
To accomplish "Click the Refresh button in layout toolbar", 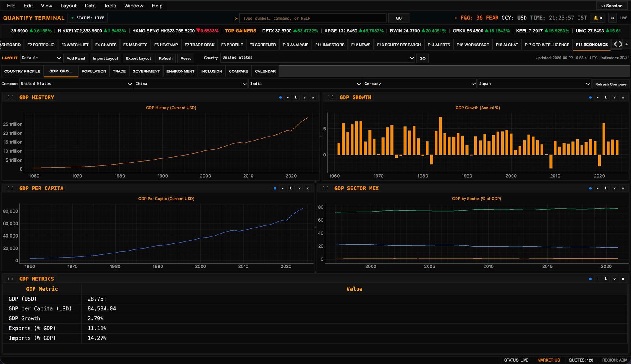I will click(x=166, y=58).
